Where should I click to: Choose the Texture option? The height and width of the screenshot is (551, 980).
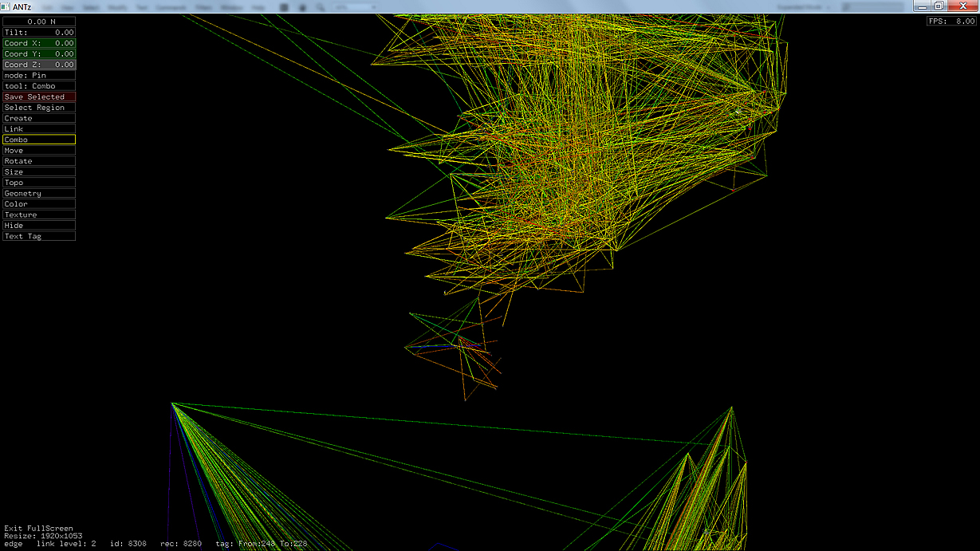point(39,215)
